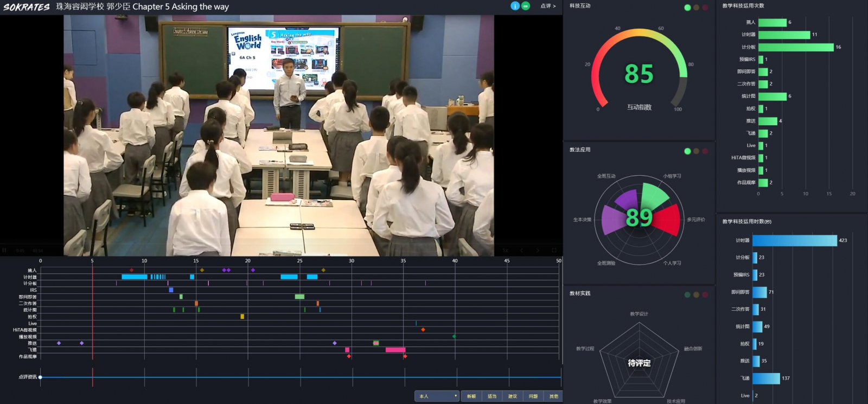
Task: Open the 1x playback speed selector
Action: coord(505,251)
